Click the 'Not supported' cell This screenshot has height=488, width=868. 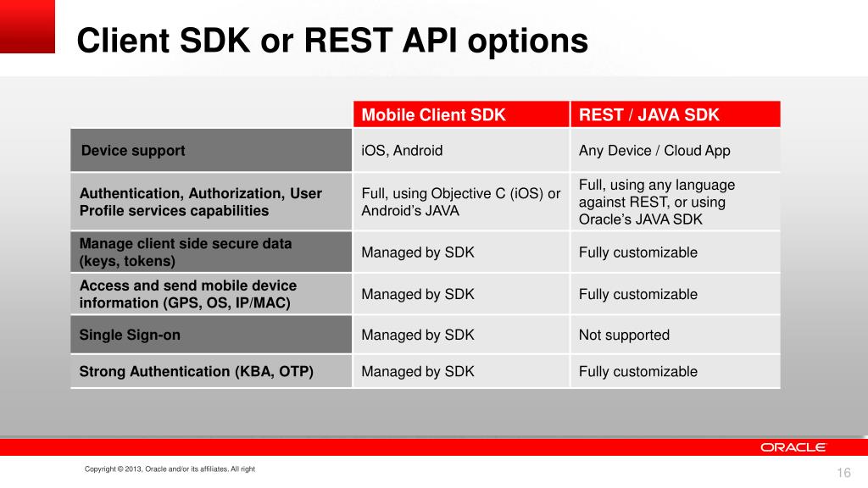coord(676,335)
